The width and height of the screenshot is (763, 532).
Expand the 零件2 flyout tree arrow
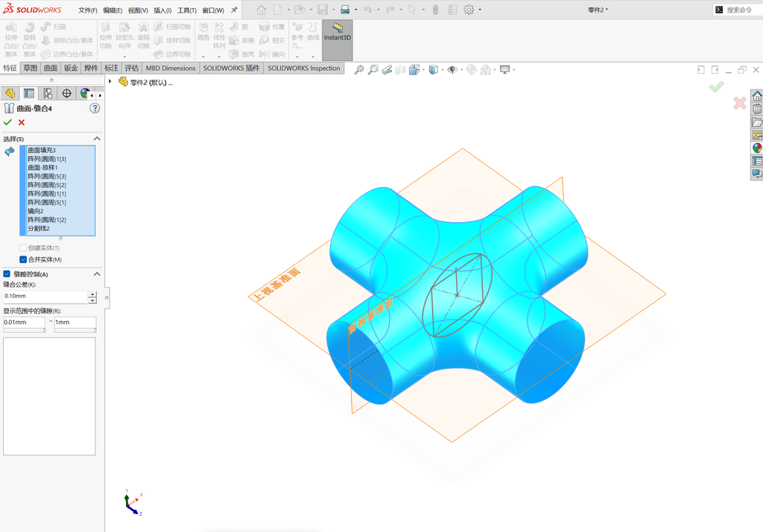click(x=110, y=82)
